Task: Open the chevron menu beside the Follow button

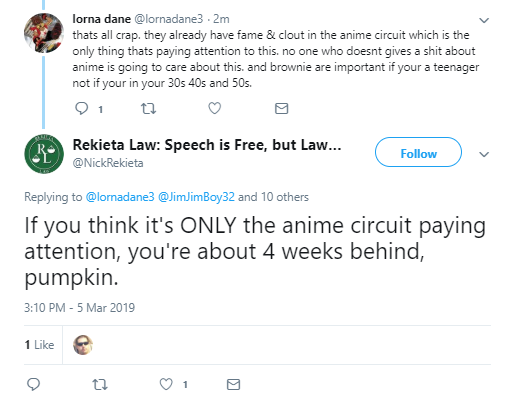Action: (x=484, y=154)
